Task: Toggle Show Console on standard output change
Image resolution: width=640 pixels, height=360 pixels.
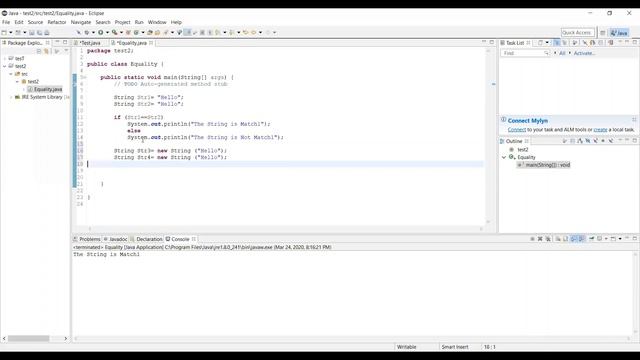Action: click(x=573, y=239)
